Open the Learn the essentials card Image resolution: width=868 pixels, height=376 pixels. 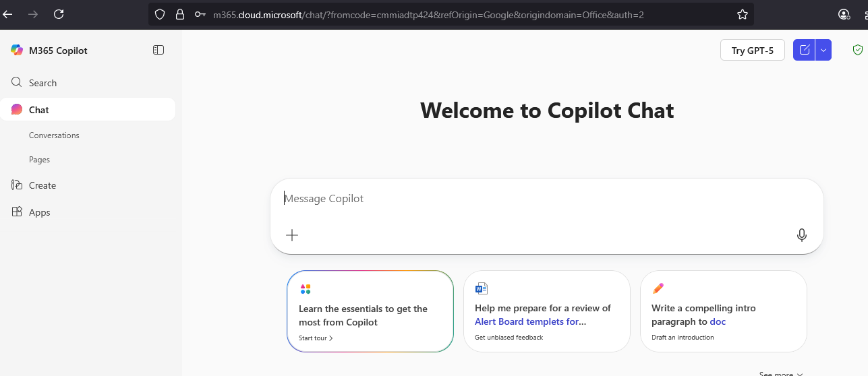[x=370, y=311]
